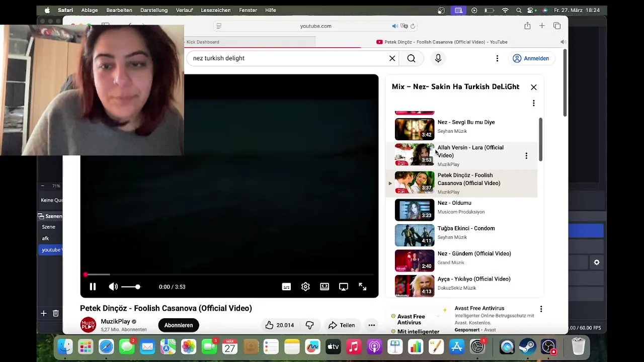Open more actions menu beside Teilen
Viewport: 644px width, 362px height.
tap(372, 325)
